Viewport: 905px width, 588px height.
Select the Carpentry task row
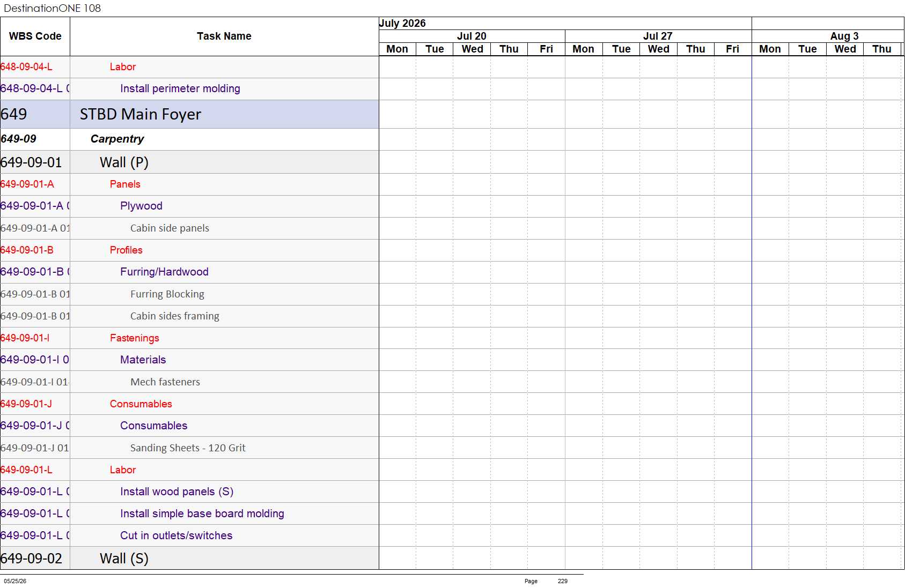(189, 139)
